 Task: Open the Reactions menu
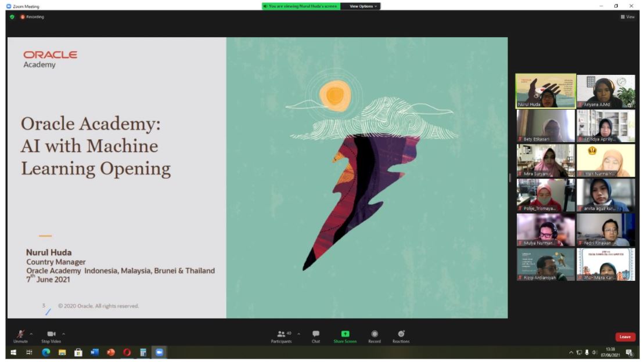tap(401, 336)
